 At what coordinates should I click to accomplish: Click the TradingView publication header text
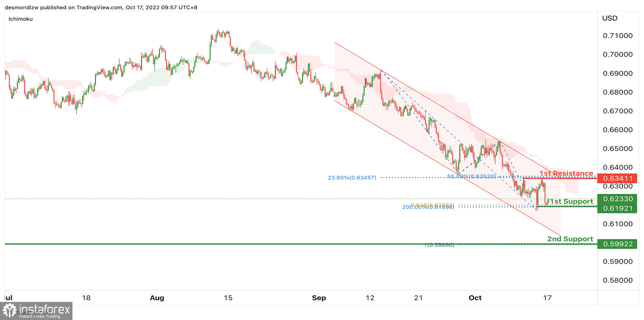(101, 7)
